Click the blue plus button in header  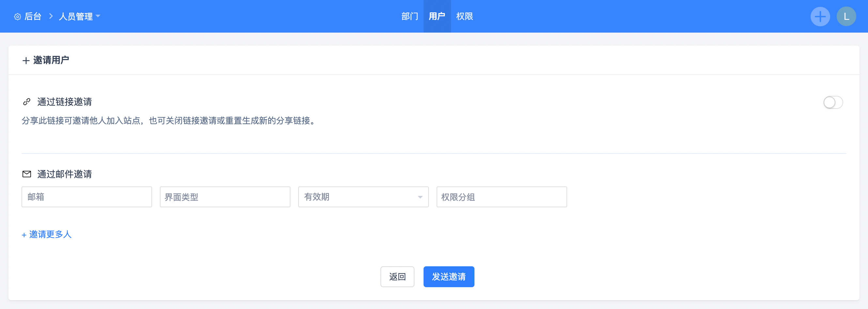[820, 17]
